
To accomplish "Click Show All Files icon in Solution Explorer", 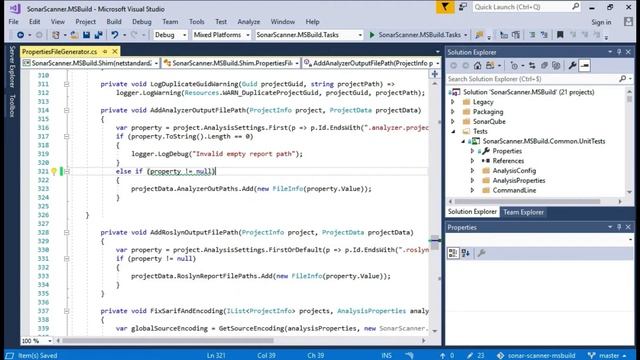I will (x=556, y=66).
